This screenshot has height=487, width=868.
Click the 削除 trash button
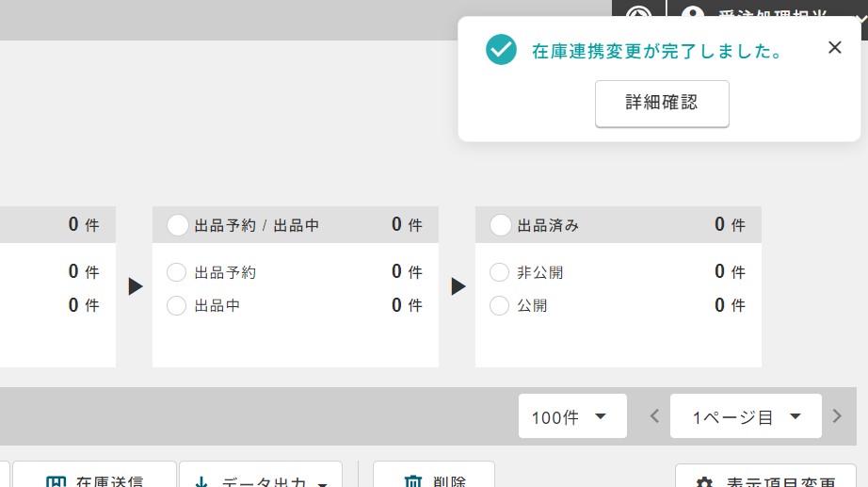433,476
